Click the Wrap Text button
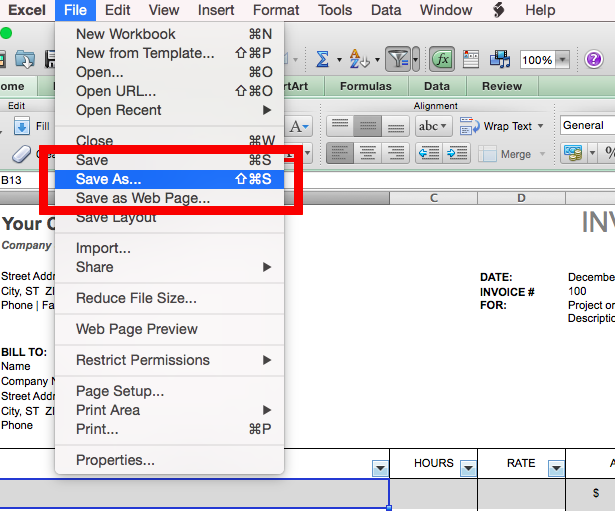Screen dimensions: 615x511 tap(496, 126)
